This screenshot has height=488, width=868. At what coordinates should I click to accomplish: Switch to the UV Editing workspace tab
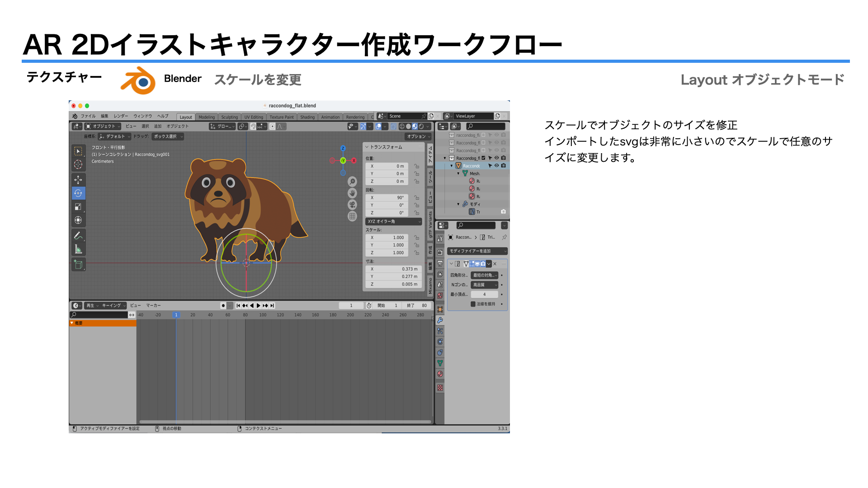[x=254, y=117]
